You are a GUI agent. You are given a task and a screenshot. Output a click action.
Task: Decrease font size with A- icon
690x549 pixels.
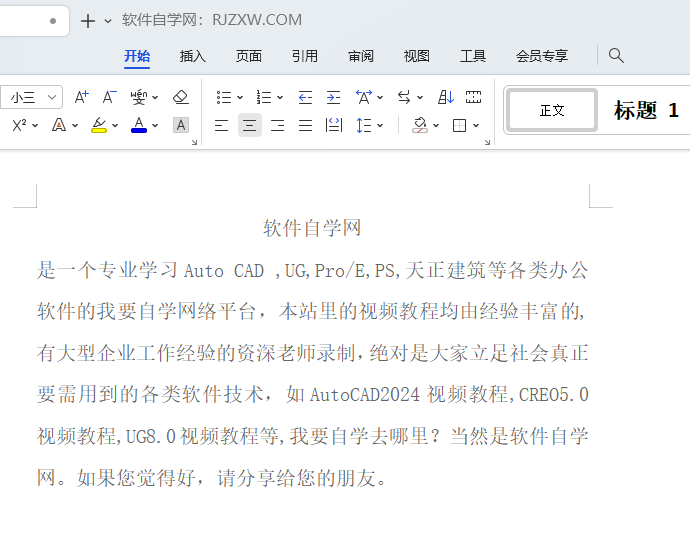tap(110, 97)
